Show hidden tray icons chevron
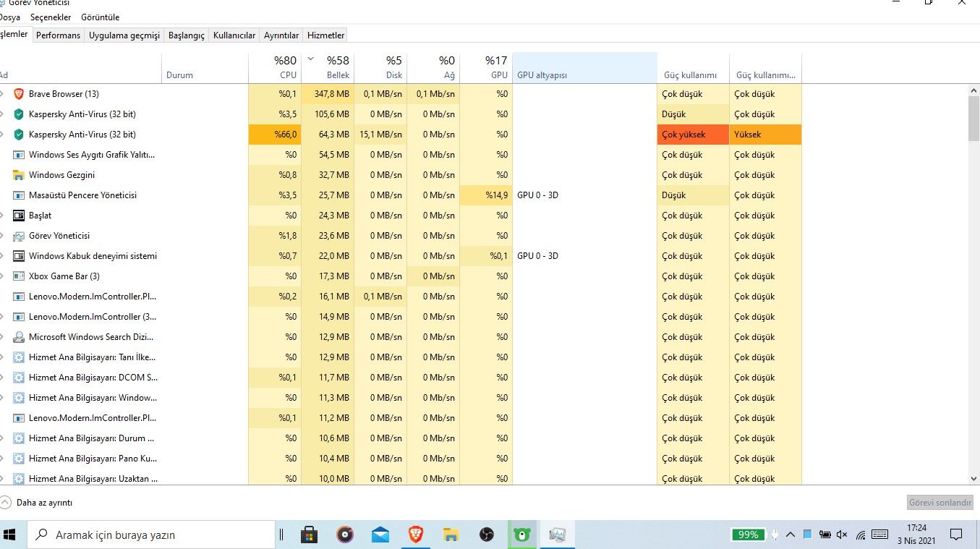 pyautogui.click(x=791, y=535)
